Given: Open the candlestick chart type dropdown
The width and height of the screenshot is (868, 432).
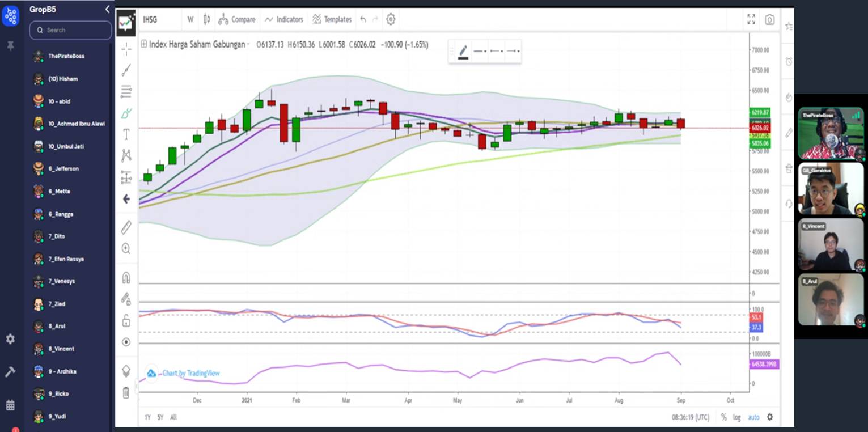Looking at the screenshot, I should coord(207,19).
